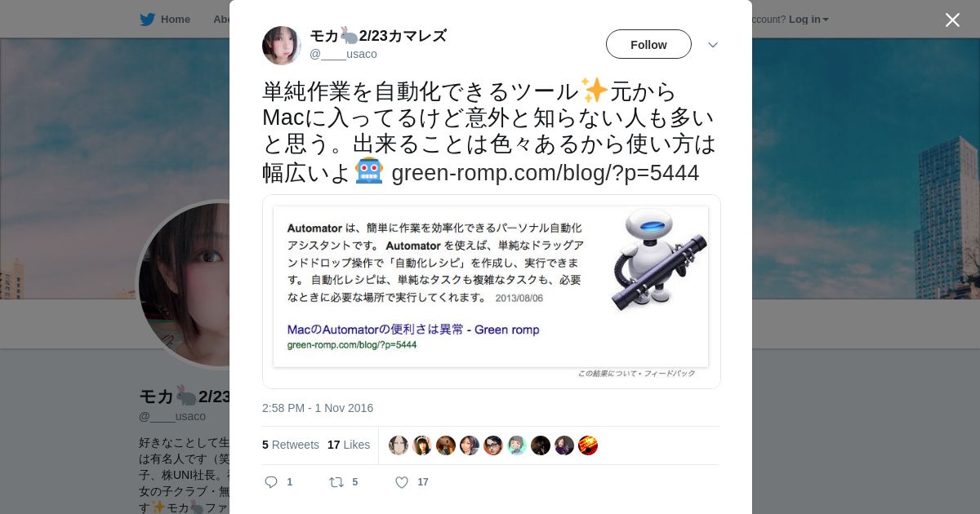Screen dimensions: 980x514
Task: Expand the tweet options chevron
Action: tap(713, 45)
